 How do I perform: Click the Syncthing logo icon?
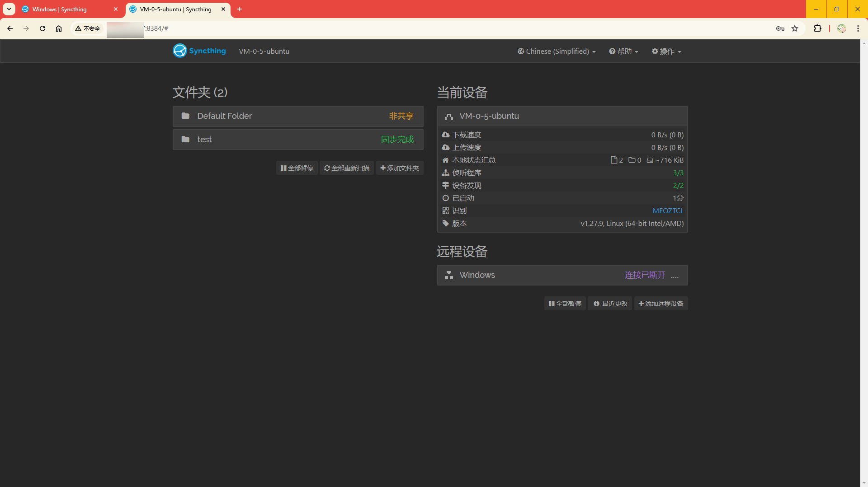pyautogui.click(x=179, y=51)
